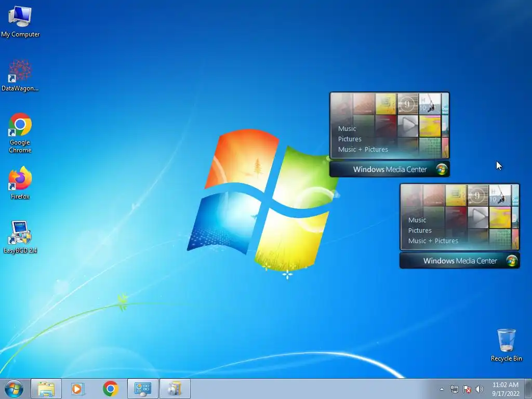The image size is (532, 399).
Task: Click Music in the lower Media Center gadget
Action: point(417,220)
